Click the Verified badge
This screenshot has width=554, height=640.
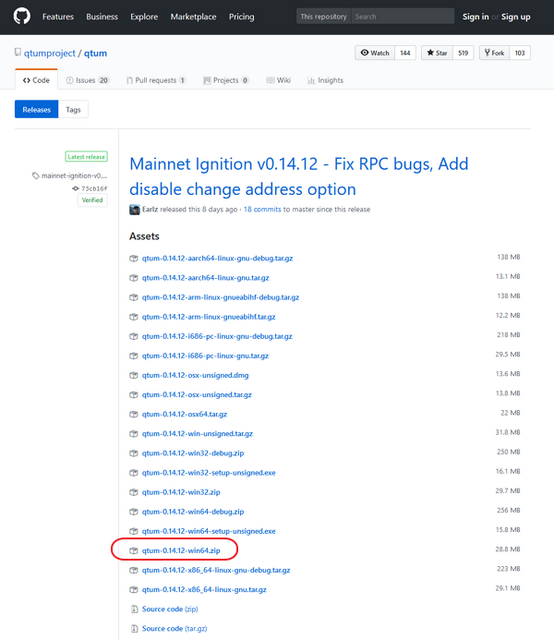[x=92, y=200]
